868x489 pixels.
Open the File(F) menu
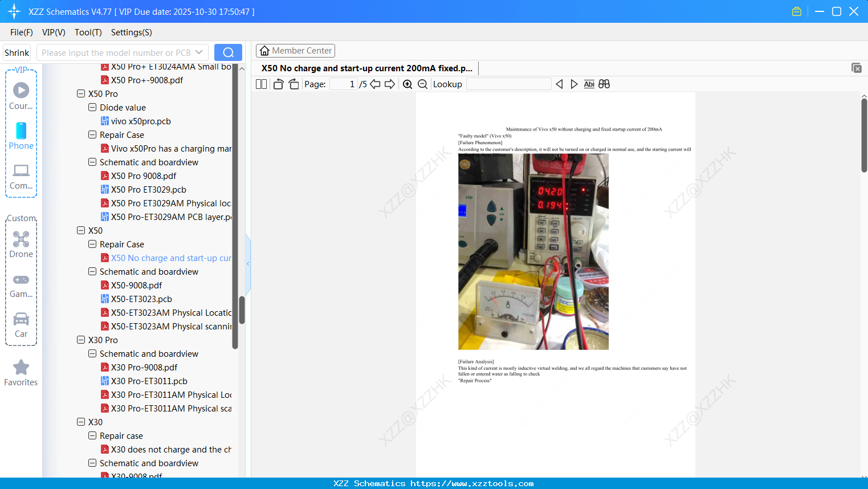pyautogui.click(x=22, y=32)
